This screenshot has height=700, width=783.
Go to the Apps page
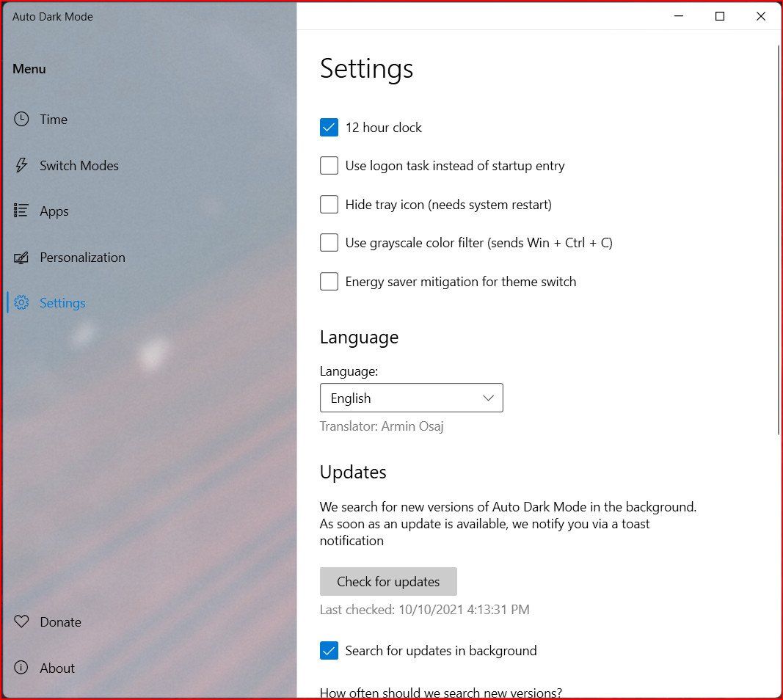click(x=54, y=211)
